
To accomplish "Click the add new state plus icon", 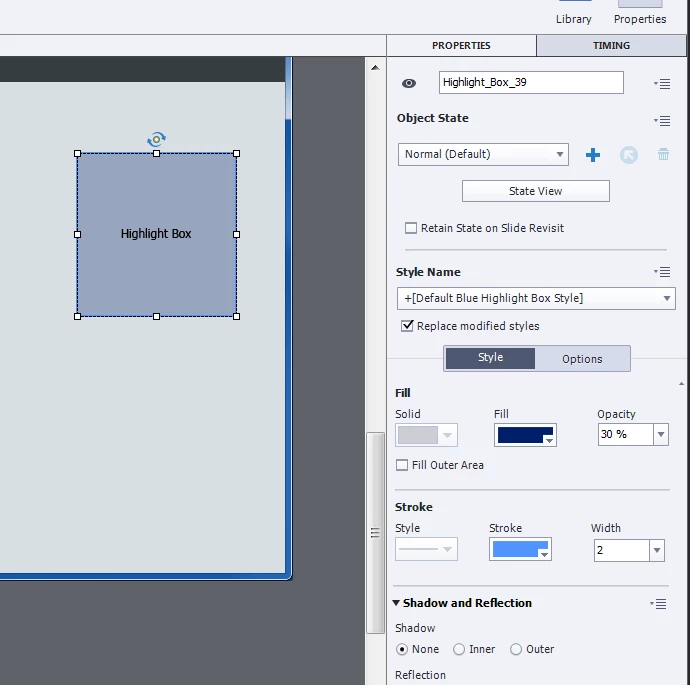I will [593, 154].
